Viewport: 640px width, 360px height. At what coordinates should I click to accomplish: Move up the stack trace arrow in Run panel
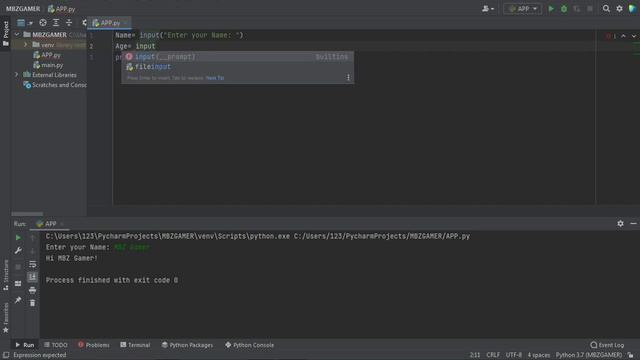[33, 238]
